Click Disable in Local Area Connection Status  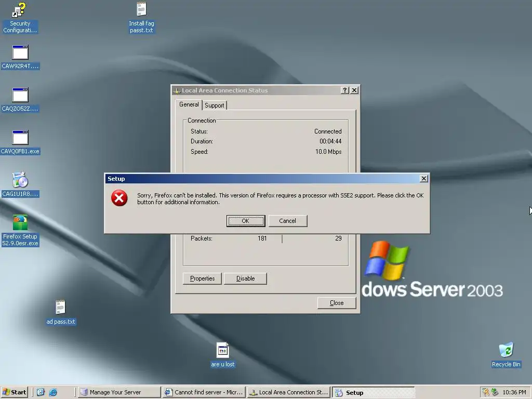(245, 278)
